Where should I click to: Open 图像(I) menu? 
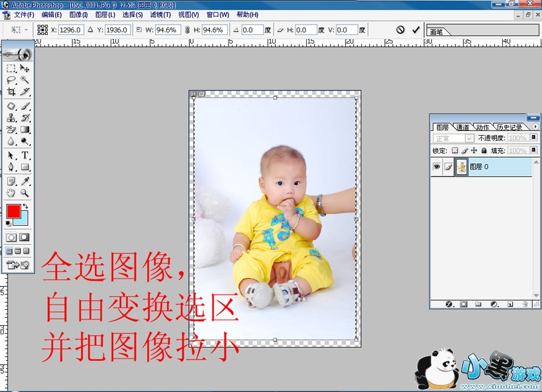pyautogui.click(x=78, y=15)
